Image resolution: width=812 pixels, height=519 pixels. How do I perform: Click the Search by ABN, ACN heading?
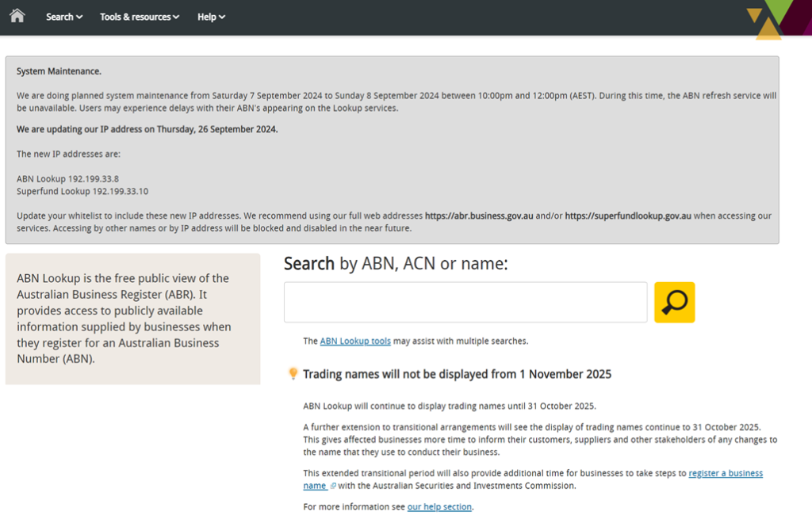395,264
